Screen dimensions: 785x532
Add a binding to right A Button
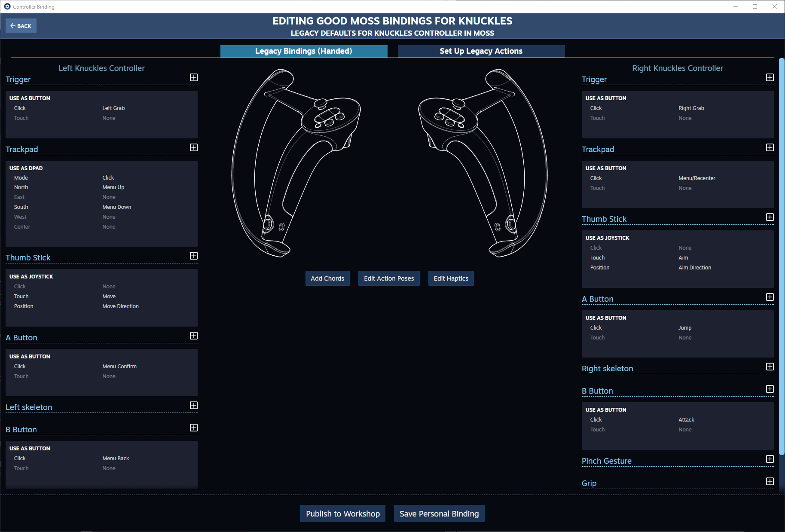(x=770, y=297)
